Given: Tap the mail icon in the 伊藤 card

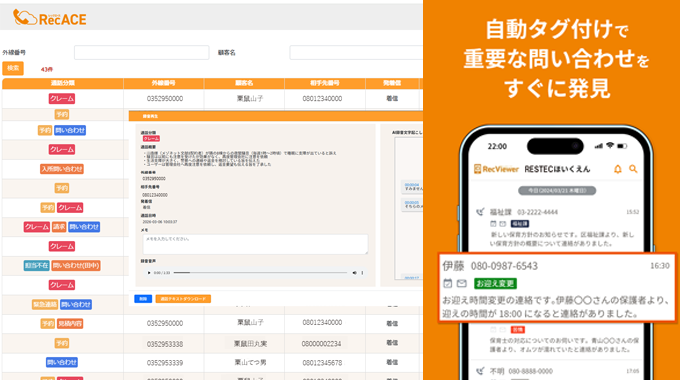Looking at the screenshot, I should pyautogui.click(x=462, y=283).
